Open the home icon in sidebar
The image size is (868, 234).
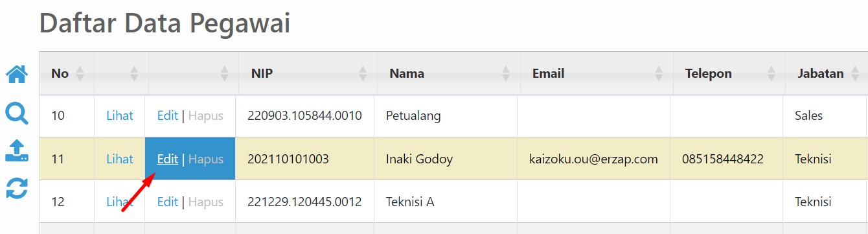click(x=17, y=75)
